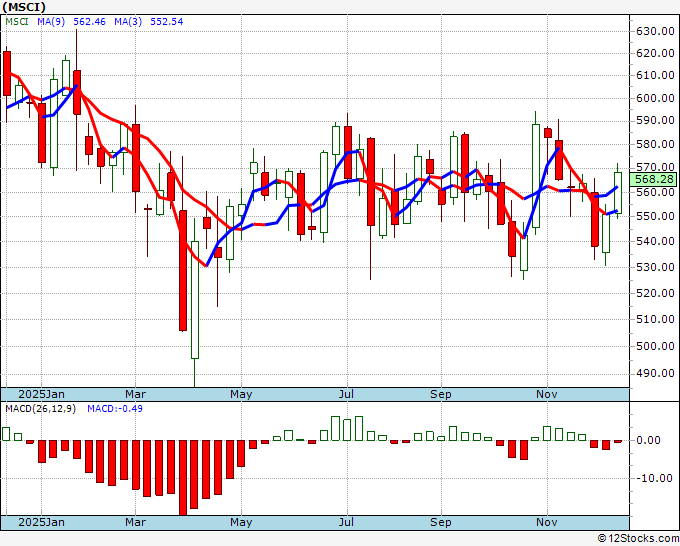Click the MA(9) legend label
The image size is (680, 546).
click(51, 22)
